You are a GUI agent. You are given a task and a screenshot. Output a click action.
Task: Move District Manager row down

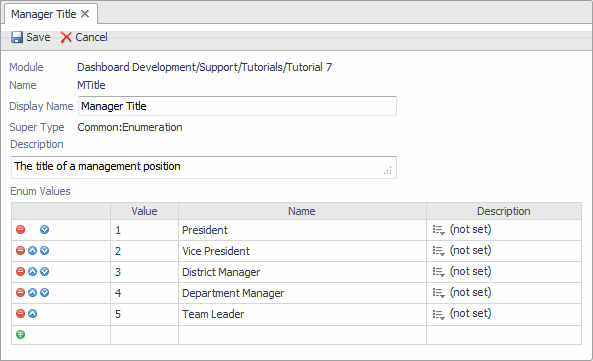click(45, 271)
